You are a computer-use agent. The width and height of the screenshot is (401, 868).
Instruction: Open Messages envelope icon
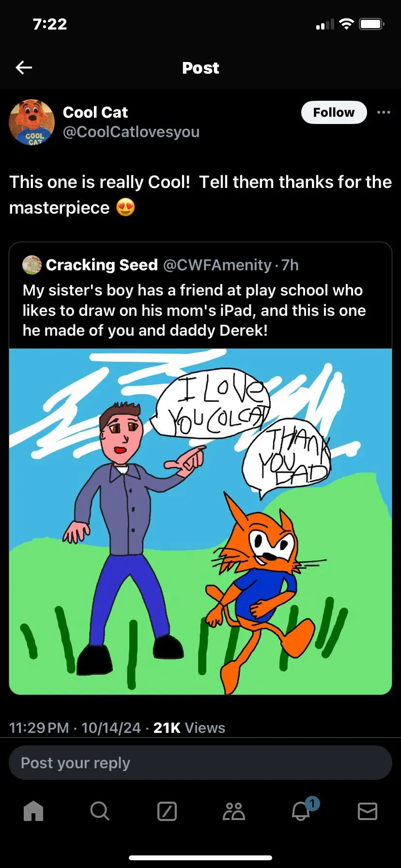367,811
